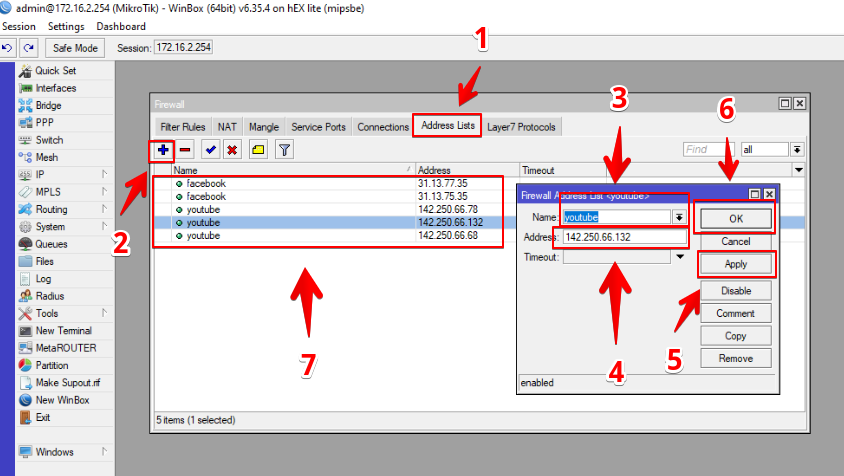Switch to the Connections tab
The image size is (844, 476).
click(x=383, y=127)
